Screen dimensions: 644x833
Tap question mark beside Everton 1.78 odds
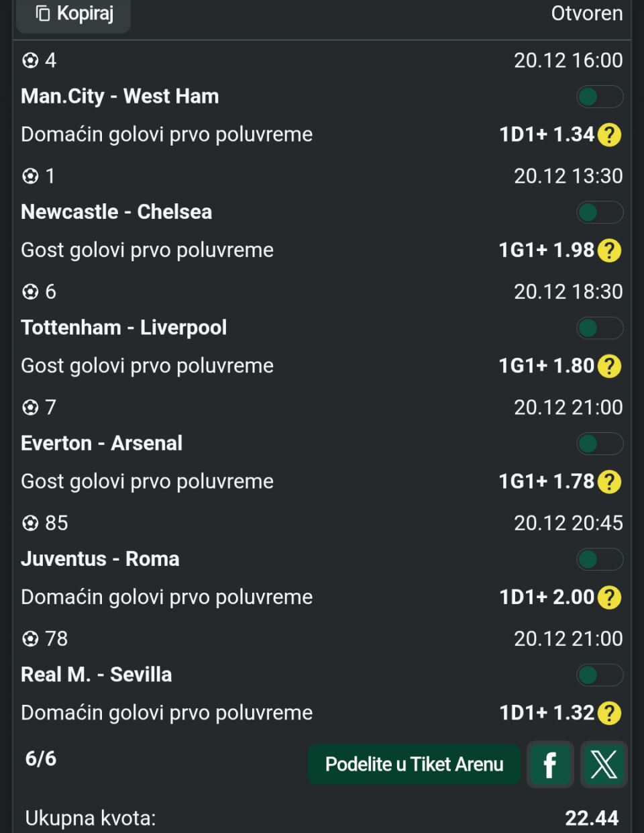pyautogui.click(x=609, y=481)
